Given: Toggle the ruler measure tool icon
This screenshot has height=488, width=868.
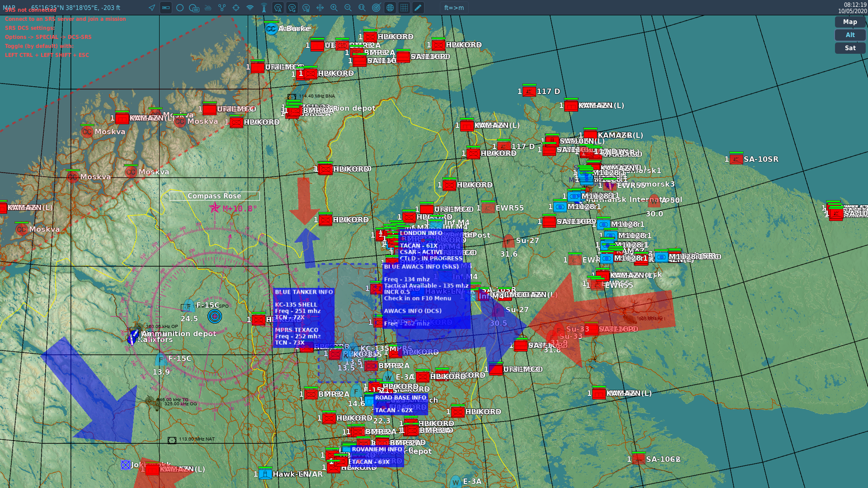Looking at the screenshot, I should click(x=166, y=8).
